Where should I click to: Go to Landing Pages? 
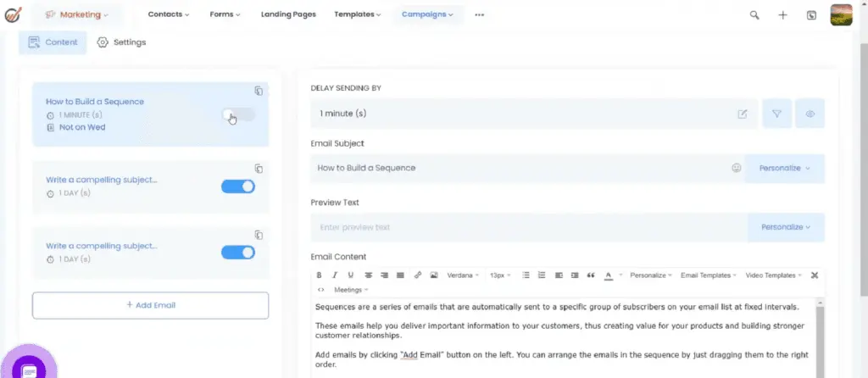point(288,14)
